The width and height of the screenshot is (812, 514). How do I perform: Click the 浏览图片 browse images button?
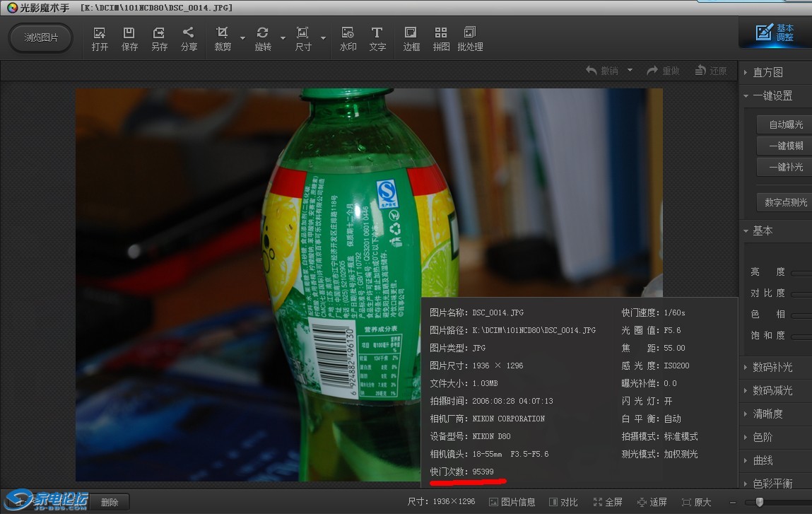pos(40,37)
